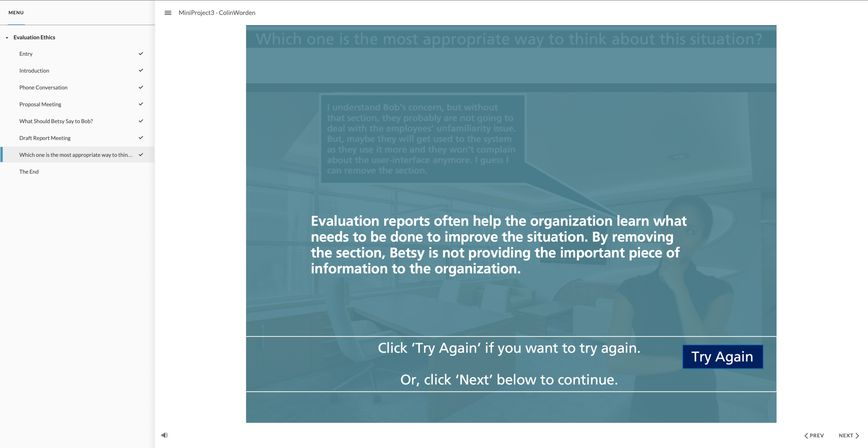Click the Evaluation Ethics heading

(34, 37)
